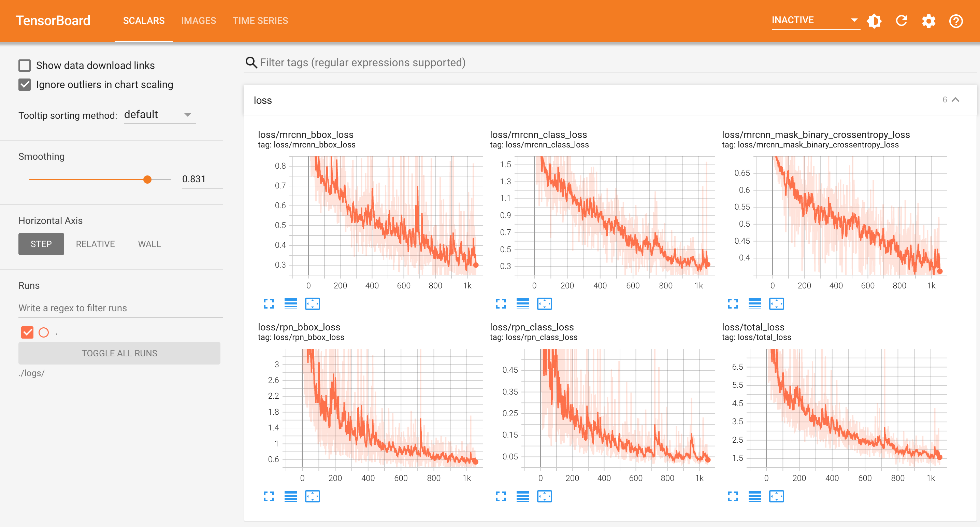
Task: Click the reload data refresh icon
Action: tap(901, 20)
